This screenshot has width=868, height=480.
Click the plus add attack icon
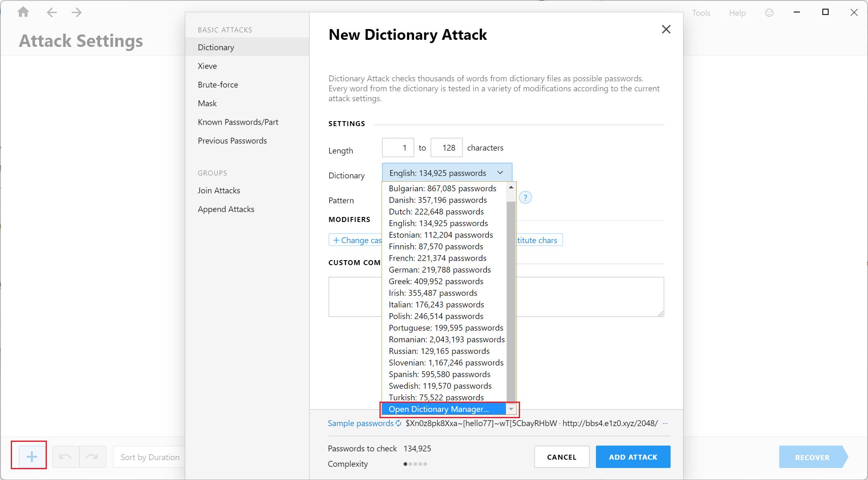pyautogui.click(x=32, y=457)
